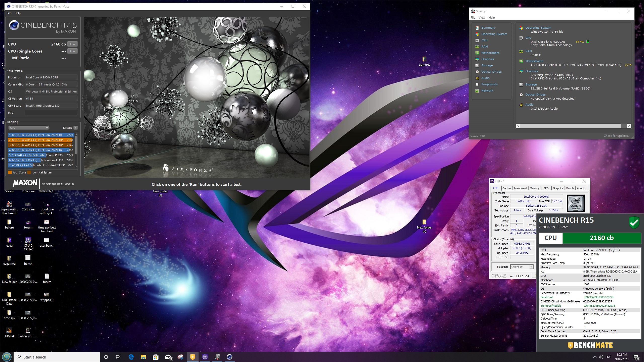Image resolution: width=644 pixels, height=362 pixels.
Task: Click the volume speaker tray icon
Action: click(601, 357)
